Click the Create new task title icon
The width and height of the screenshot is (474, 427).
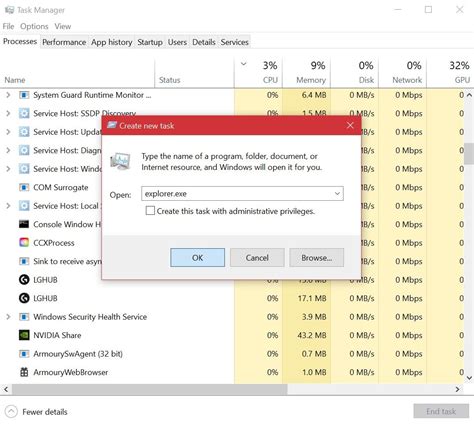(x=112, y=125)
